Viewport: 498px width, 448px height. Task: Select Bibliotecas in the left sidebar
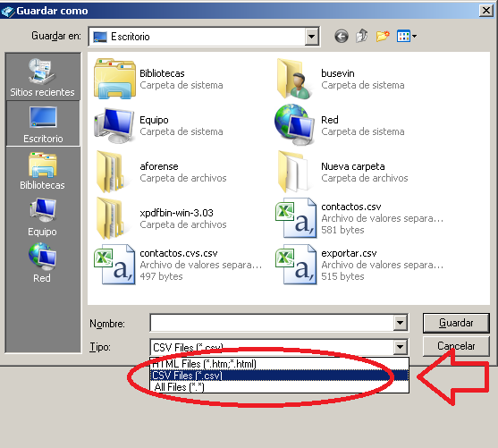pos(42,172)
